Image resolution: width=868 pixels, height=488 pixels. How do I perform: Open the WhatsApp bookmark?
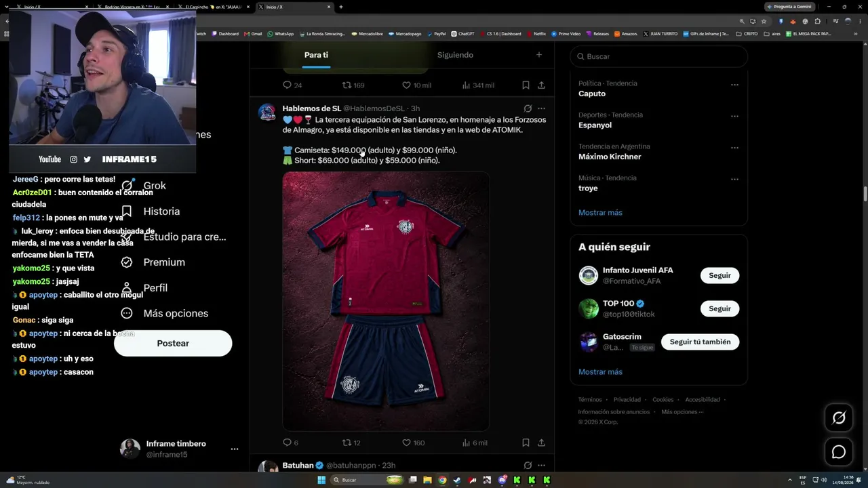pyautogui.click(x=281, y=34)
